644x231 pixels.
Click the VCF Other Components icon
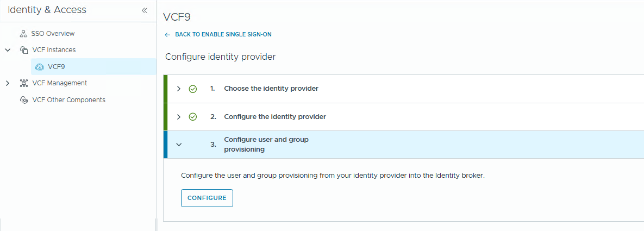[23, 100]
